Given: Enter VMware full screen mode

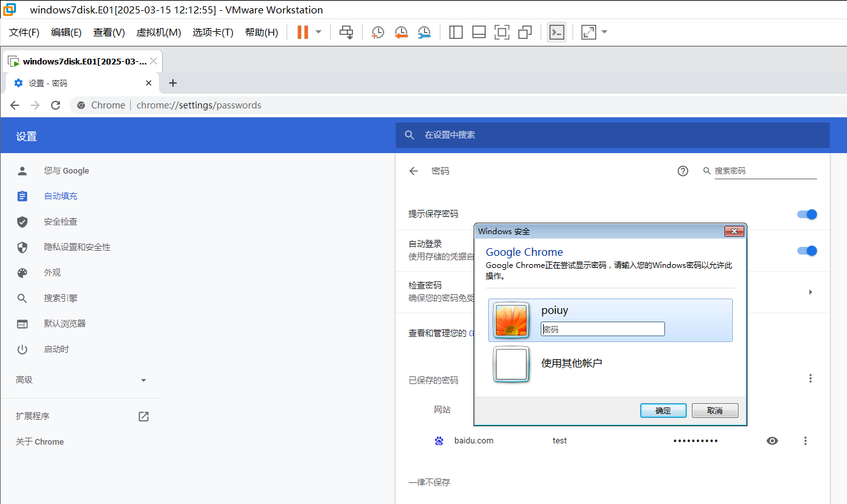Looking at the screenshot, I should (502, 32).
